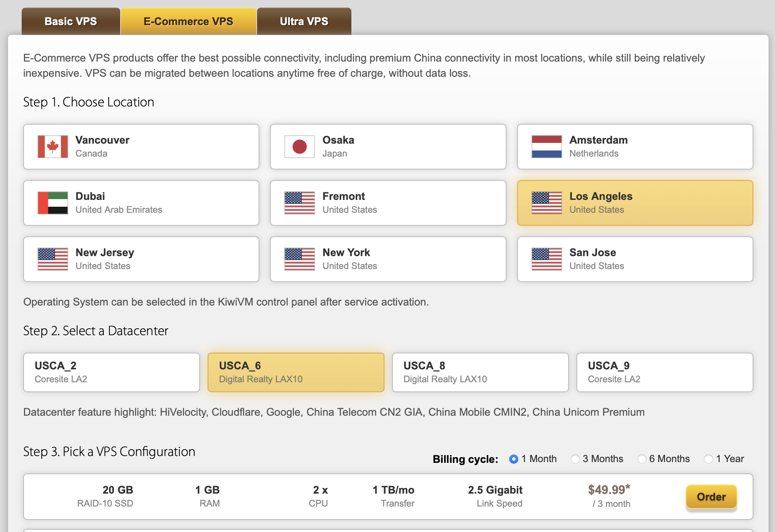Screen dimensions: 775x532
Task: Open the Ultra VPS tab
Action: (x=304, y=21)
